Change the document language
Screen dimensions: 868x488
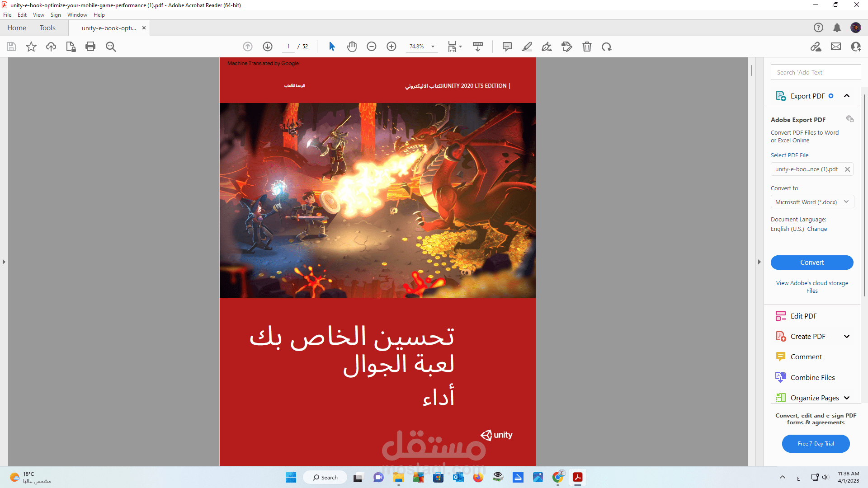(817, 229)
